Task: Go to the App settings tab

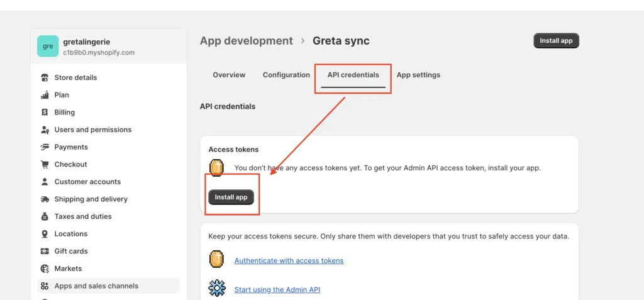Action: click(x=418, y=75)
